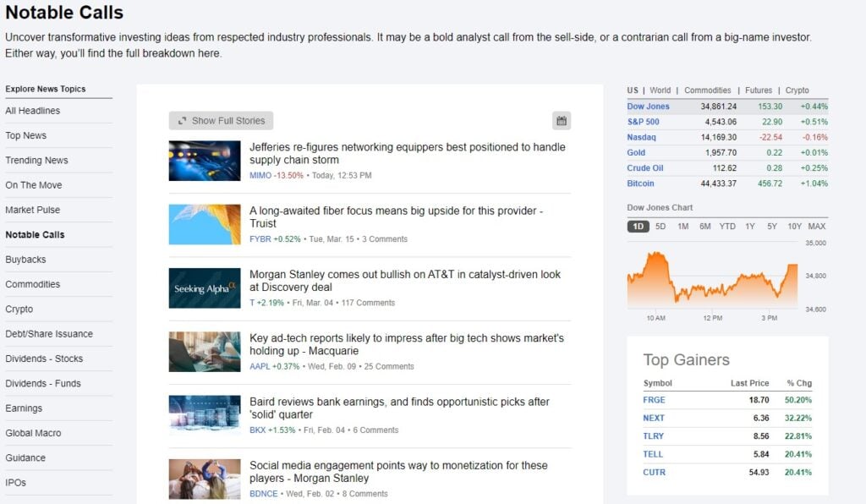Open Commodities topic in left sidebar

point(33,284)
